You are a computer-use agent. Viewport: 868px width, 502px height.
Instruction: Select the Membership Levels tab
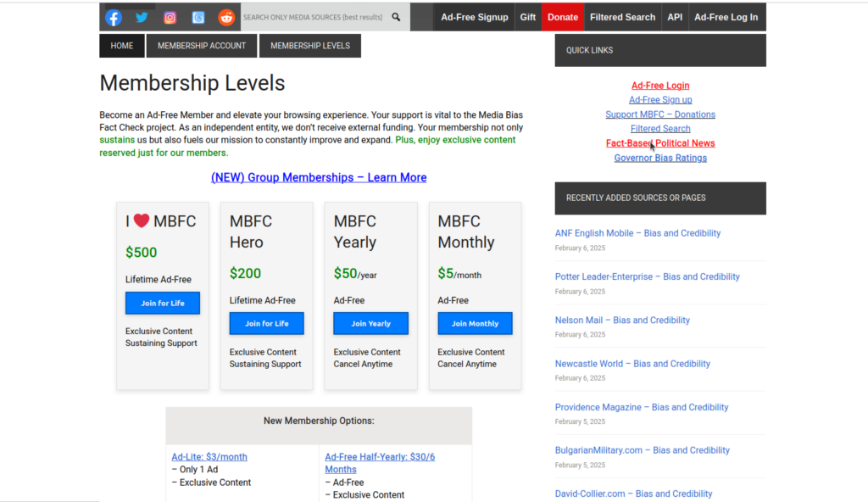pyautogui.click(x=310, y=46)
